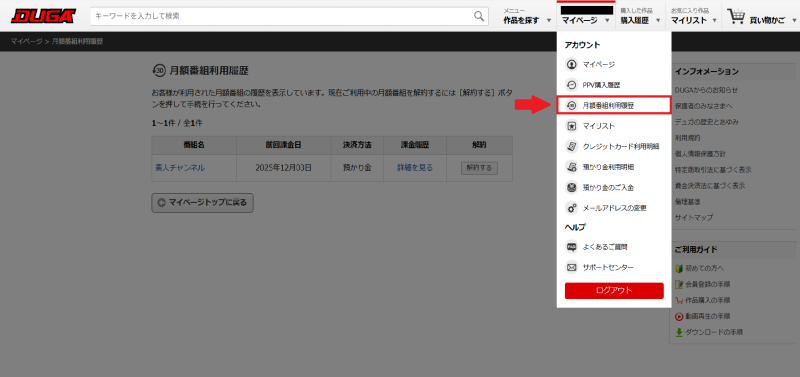Image resolution: width=800 pixels, height=377 pixels.
Task: Click マイページトップに戻る button
Action: pyautogui.click(x=202, y=203)
